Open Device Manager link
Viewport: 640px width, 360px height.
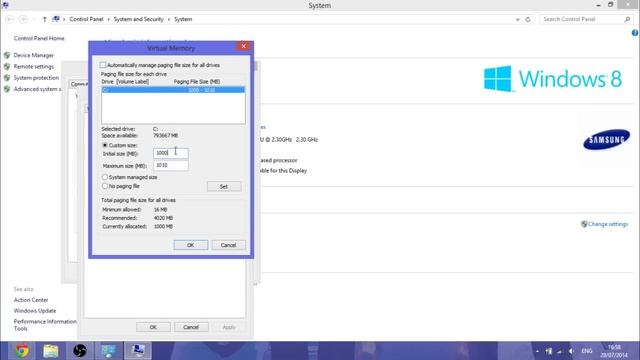click(x=33, y=55)
